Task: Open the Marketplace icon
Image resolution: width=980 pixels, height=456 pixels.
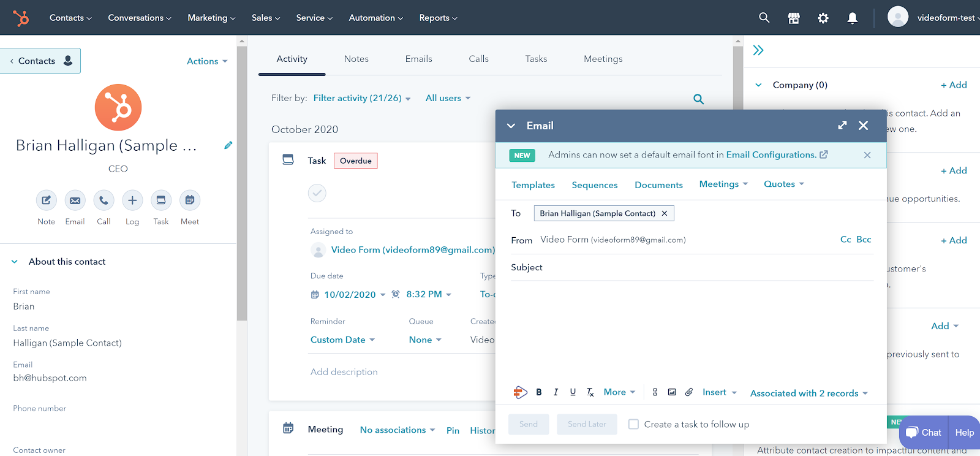Action: coord(793,18)
